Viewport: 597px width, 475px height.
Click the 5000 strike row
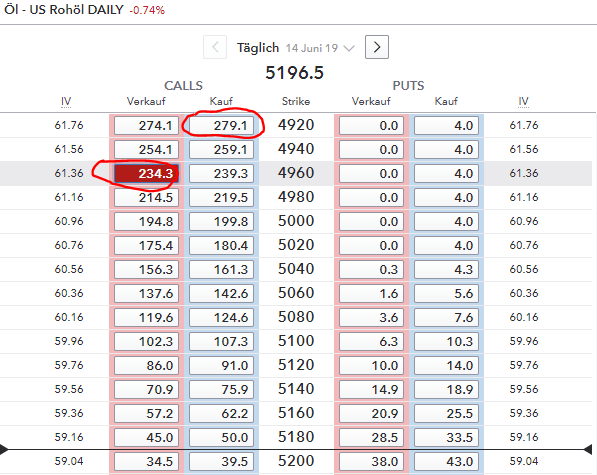pyautogui.click(x=296, y=221)
